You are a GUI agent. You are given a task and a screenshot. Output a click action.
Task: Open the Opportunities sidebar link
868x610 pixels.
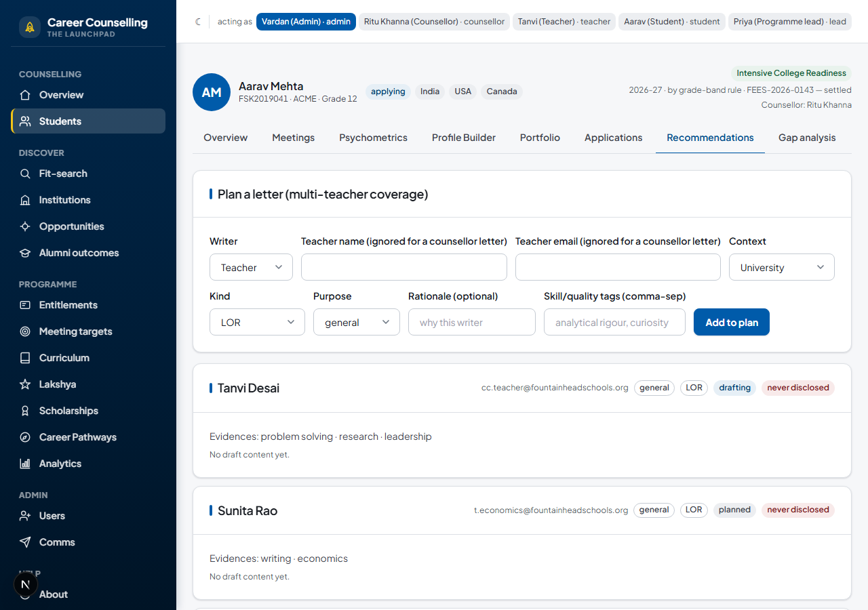point(88,226)
